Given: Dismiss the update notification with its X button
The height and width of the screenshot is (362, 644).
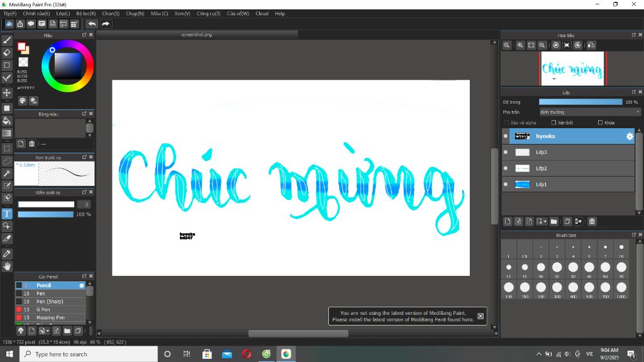Looking at the screenshot, I should (480, 316).
